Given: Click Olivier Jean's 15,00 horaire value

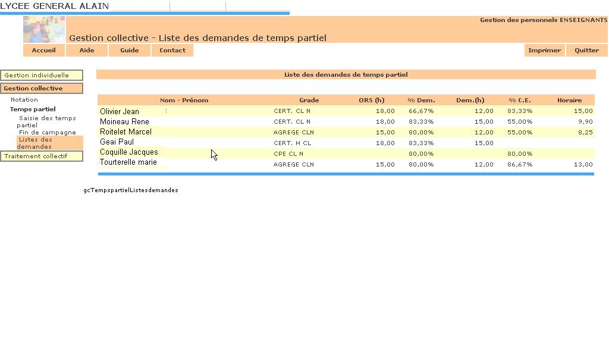Looking at the screenshot, I should pos(583,111).
